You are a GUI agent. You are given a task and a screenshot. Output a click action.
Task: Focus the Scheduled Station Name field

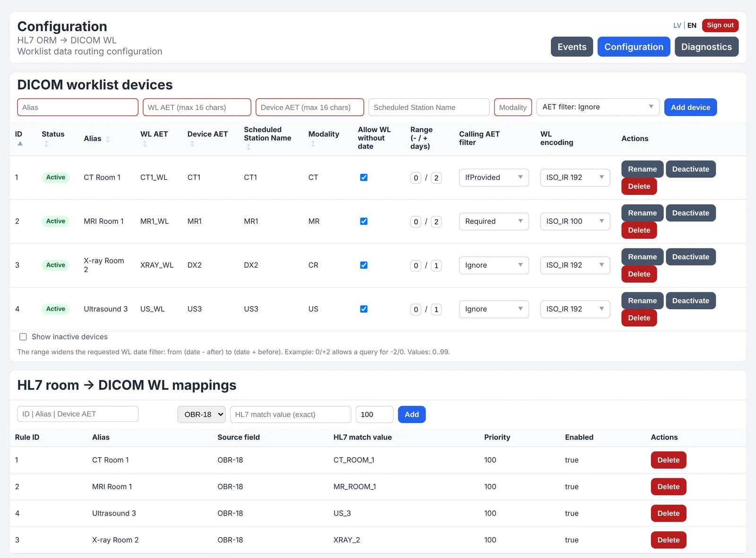[x=429, y=107]
